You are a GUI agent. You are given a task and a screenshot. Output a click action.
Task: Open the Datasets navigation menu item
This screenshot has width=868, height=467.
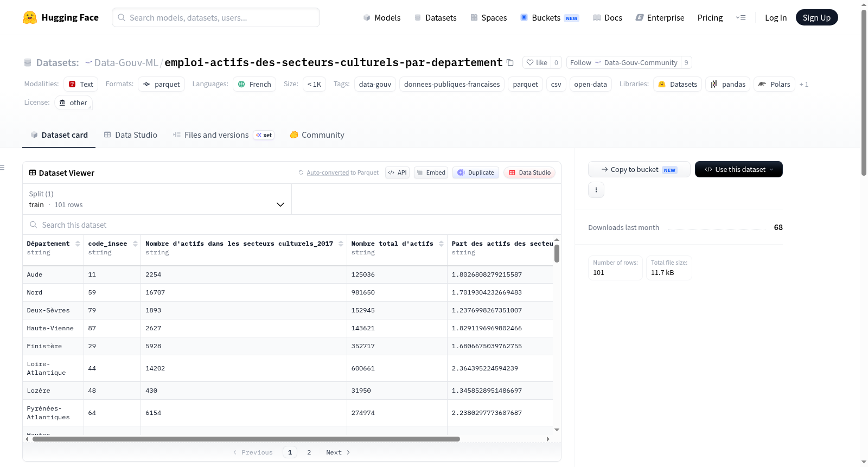pos(435,17)
